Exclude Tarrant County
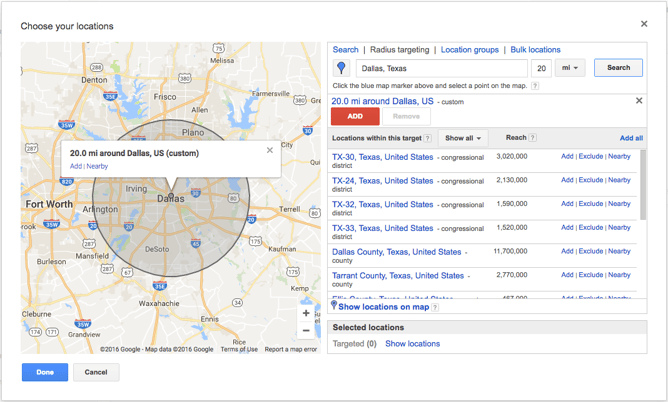Viewport: 668px width, 402px height. (x=591, y=275)
